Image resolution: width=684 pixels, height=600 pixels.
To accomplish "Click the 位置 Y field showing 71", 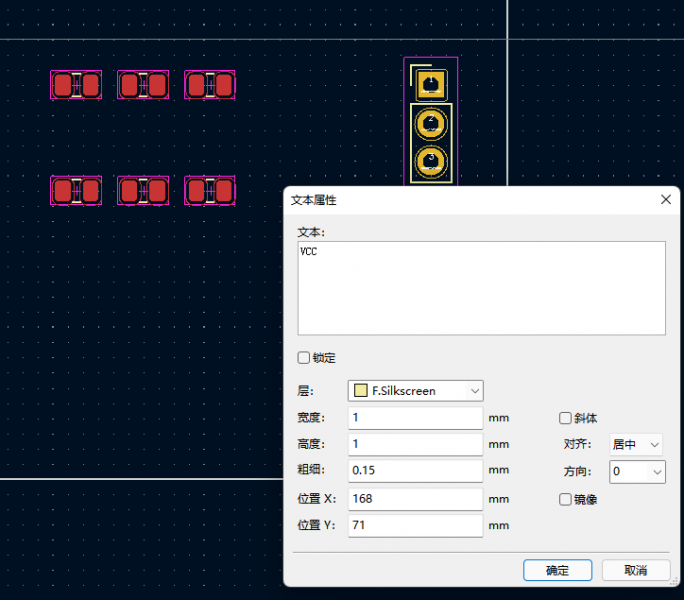I will [x=415, y=525].
